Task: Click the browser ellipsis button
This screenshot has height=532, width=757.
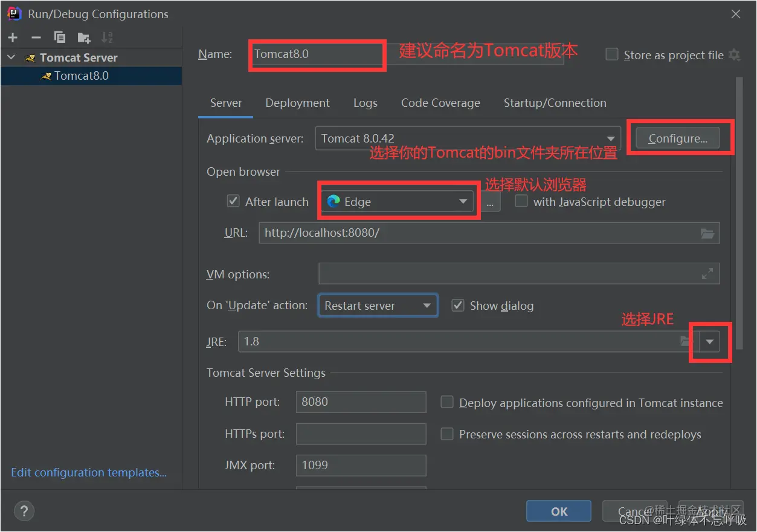Action: tap(490, 202)
